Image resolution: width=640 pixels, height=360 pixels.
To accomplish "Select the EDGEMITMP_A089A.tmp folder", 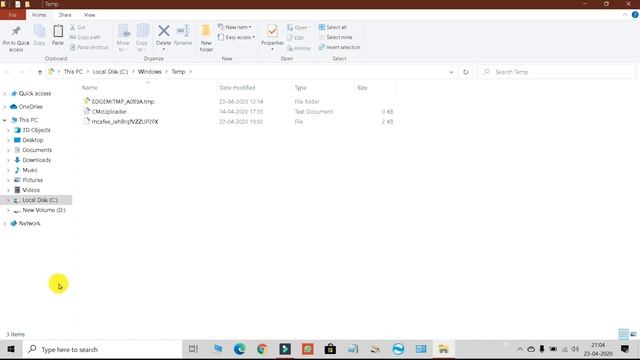I will pyautogui.click(x=123, y=102).
